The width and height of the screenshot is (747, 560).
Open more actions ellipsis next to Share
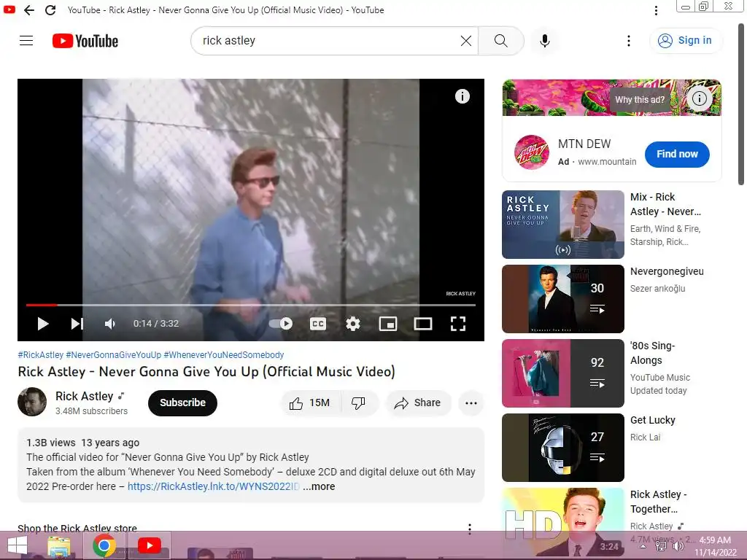[x=471, y=402]
